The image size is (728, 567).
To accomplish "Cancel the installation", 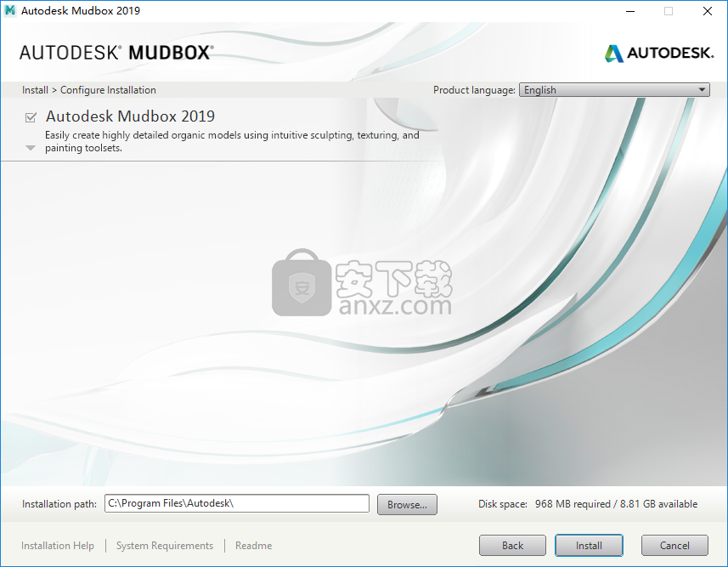I will point(674,545).
